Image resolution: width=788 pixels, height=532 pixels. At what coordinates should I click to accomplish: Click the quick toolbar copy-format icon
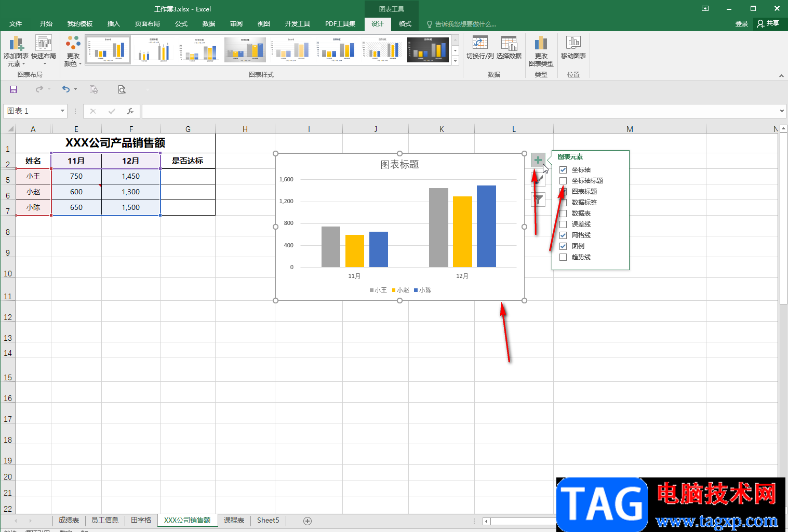tap(94, 89)
